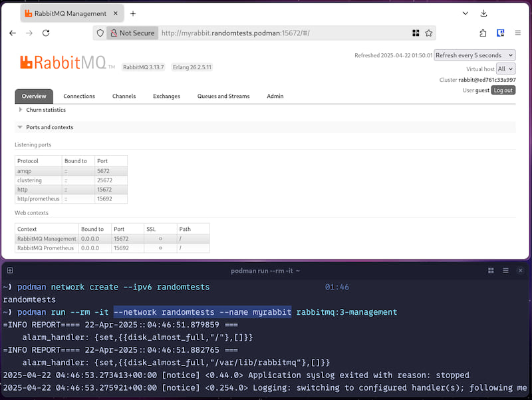Switch to the Admin tab
This screenshot has height=400, width=532.
[x=275, y=96]
